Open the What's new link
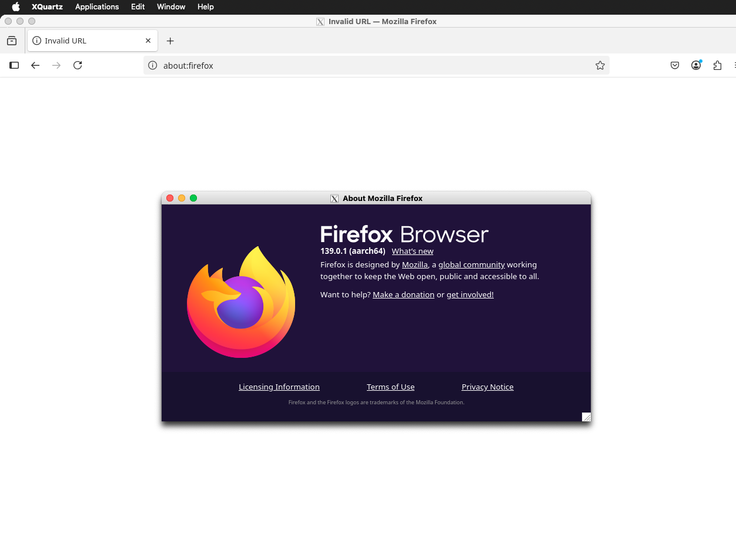The height and width of the screenshot is (560, 736). 412,251
